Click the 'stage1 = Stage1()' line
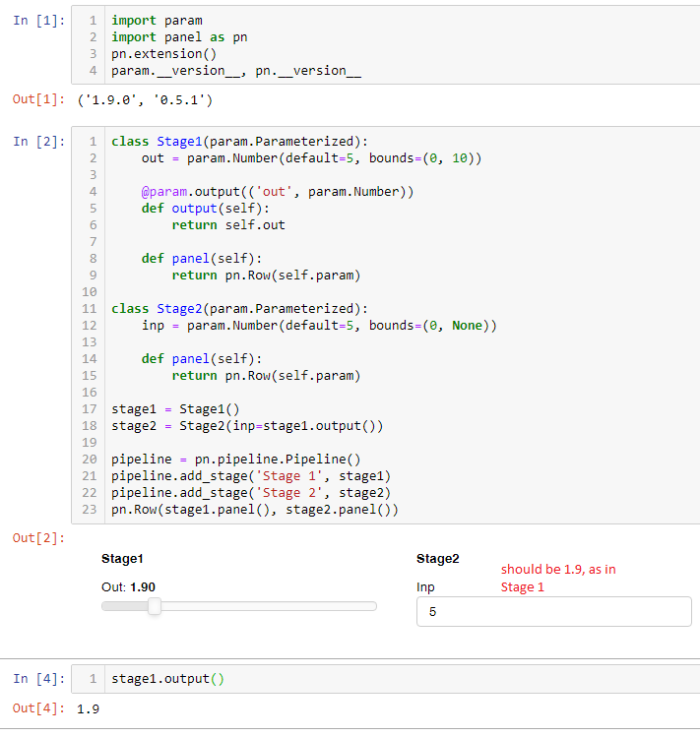This screenshot has width=700, height=737. (x=175, y=409)
